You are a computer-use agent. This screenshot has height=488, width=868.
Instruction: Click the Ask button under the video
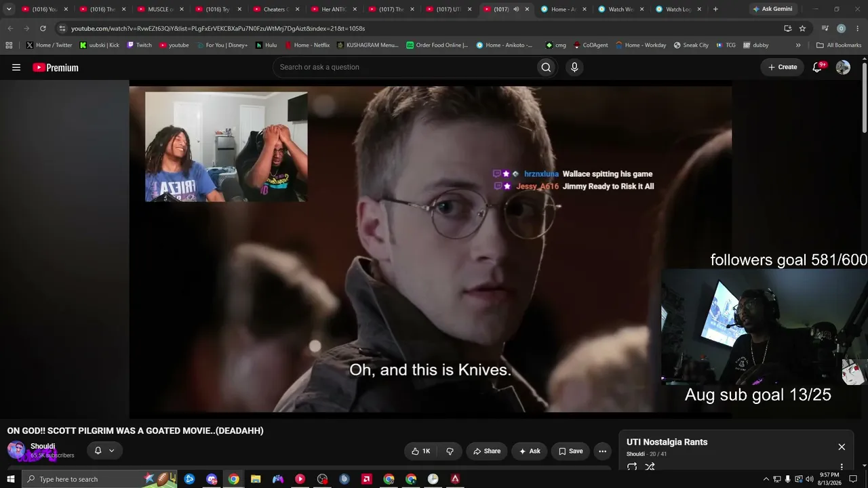point(530,451)
